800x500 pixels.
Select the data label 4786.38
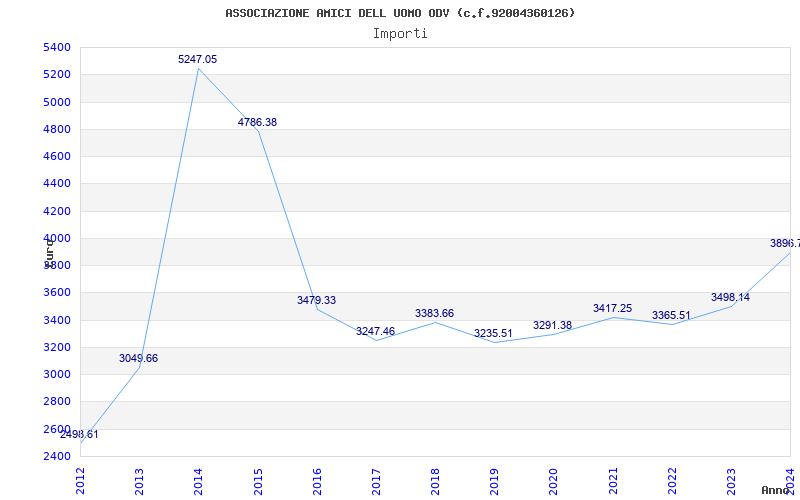pyautogui.click(x=257, y=122)
